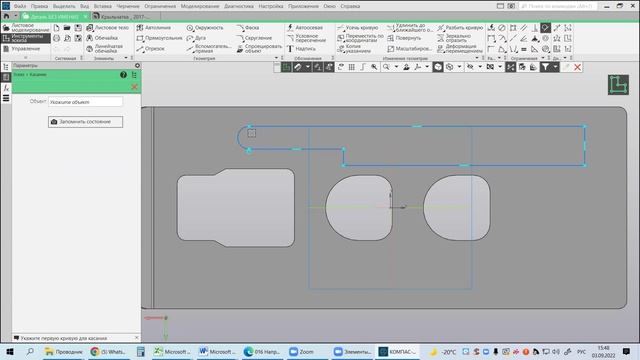Toggle the highlighted constraints display button
This screenshot has height=360, width=640.
click(x=511, y=67)
